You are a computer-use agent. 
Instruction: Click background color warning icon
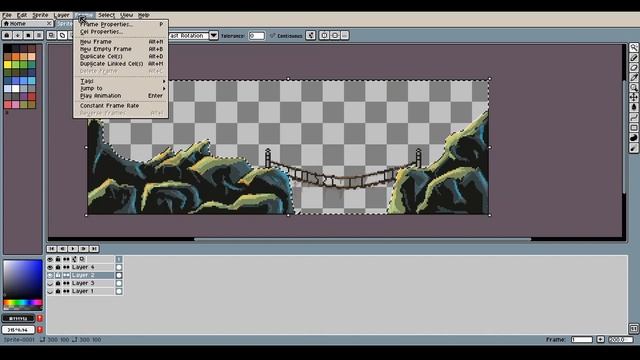click(x=40, y=329)
